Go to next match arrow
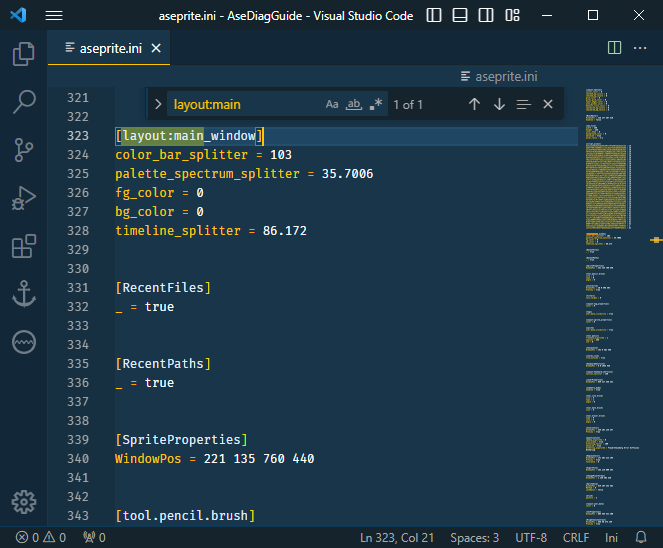This screenshot has height=548, width=663. (x=499, y=104)
